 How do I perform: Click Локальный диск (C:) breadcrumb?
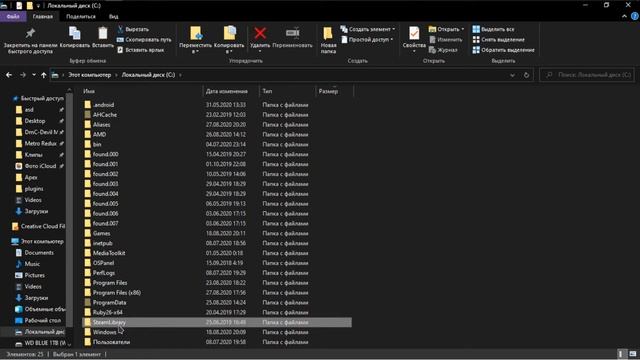(x=148, y=75)
